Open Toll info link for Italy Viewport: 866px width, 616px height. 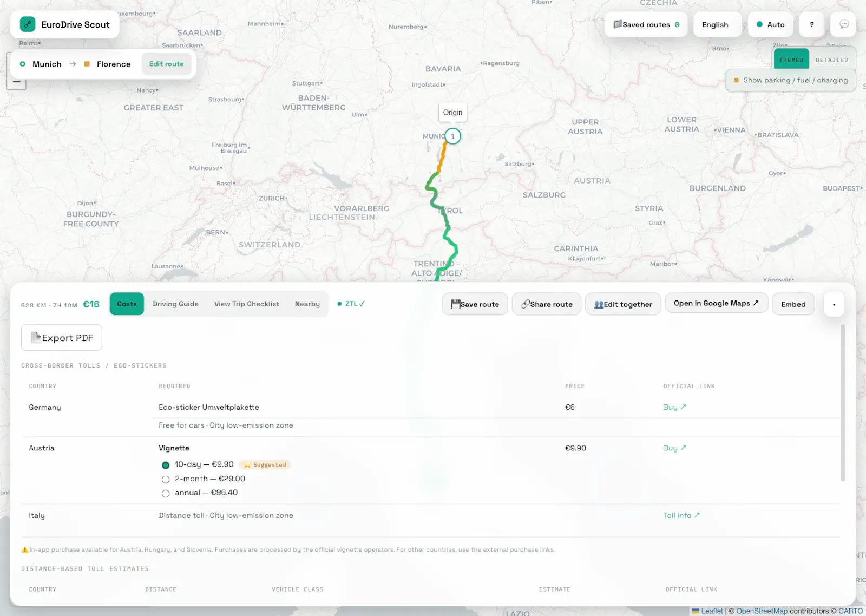point(681,515)
